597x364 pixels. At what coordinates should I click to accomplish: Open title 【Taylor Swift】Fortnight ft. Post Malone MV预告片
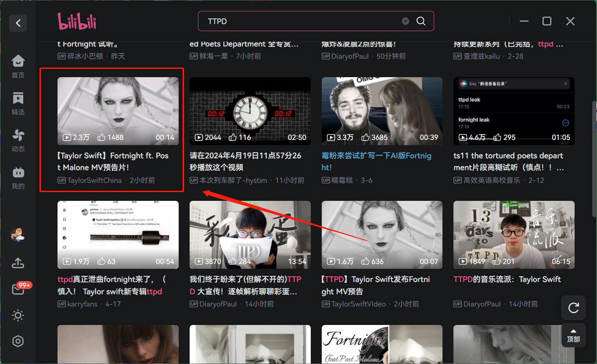(x=113, y=161)
